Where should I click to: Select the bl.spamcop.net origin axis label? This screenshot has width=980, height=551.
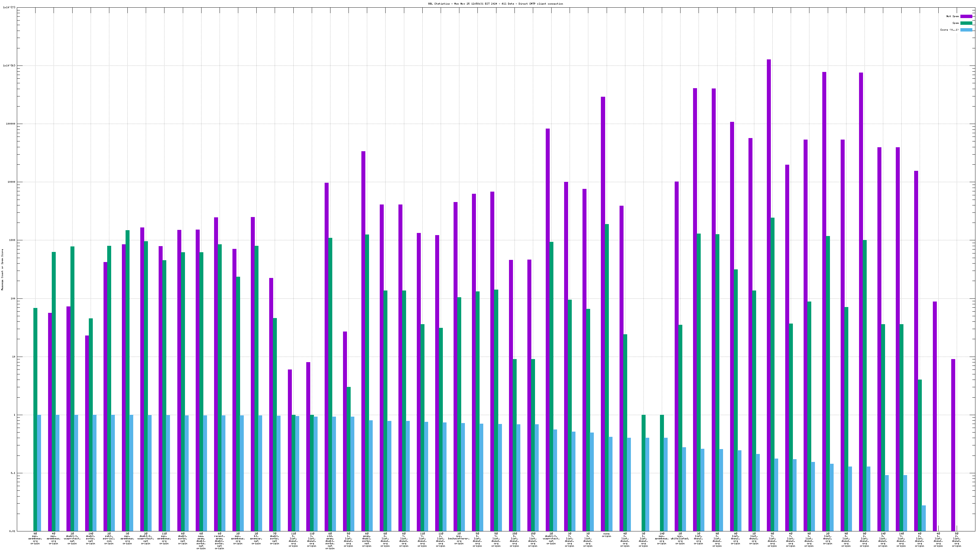(256, 538)
